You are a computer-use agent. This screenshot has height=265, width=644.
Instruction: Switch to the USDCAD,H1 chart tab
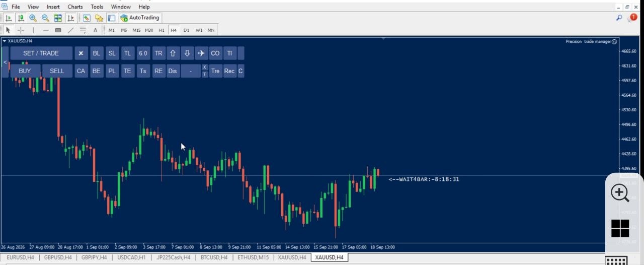tap(131, 257)
